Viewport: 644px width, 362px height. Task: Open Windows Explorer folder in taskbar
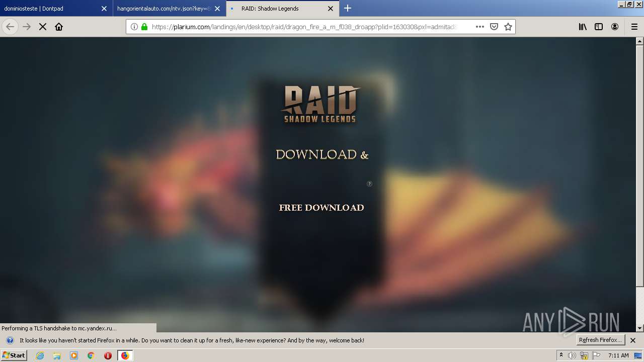tap(57, 355)
